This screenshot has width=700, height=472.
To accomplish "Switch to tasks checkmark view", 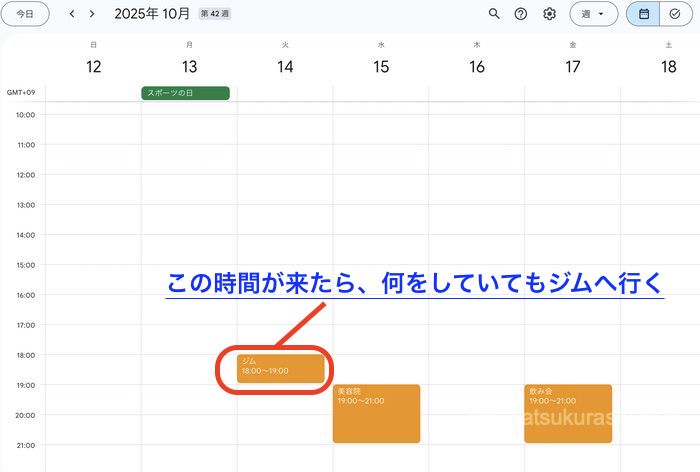I will pyautogui.click(x=674, y=14).
